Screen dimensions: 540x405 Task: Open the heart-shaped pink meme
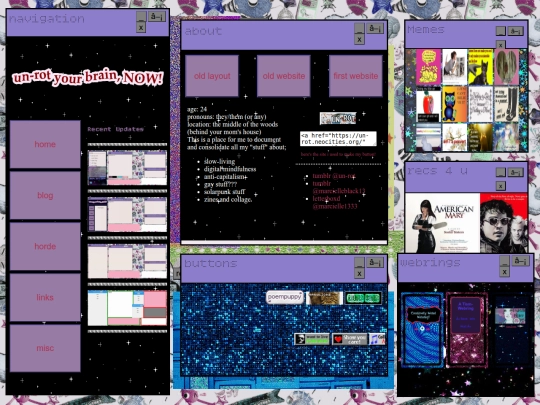(507, 67)
